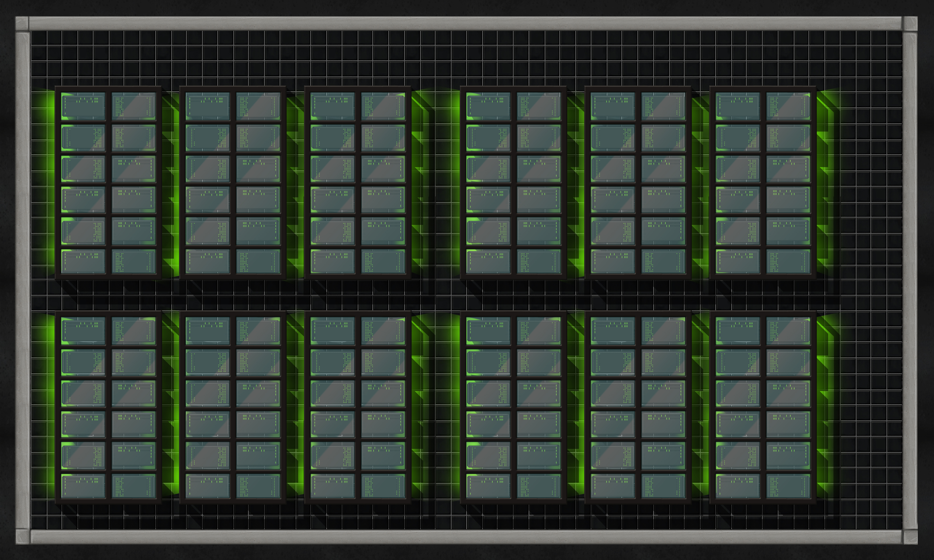
Task: Click the top-right corner block of wall frame
Action: pos(910,23)
